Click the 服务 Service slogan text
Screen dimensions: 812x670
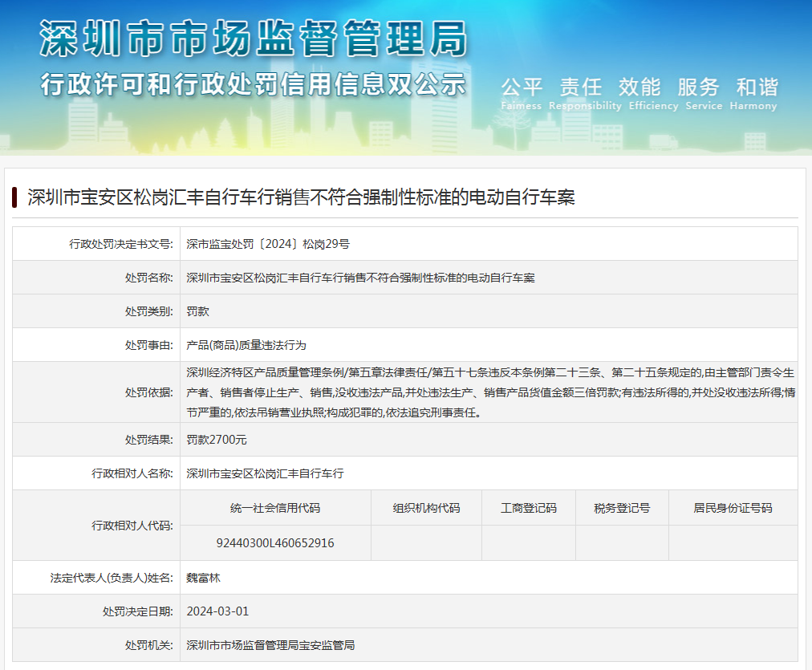click(704, 93)
